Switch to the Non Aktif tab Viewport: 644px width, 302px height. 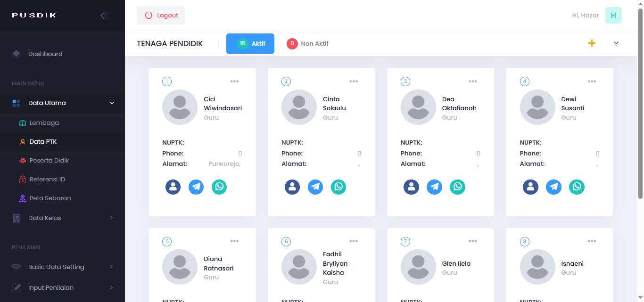point(307,43)
